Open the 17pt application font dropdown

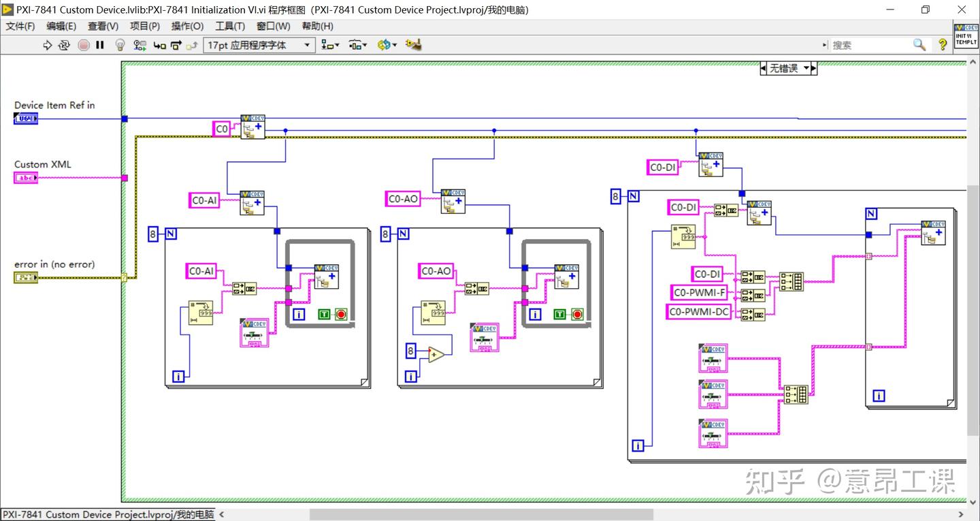click(259, 45)
